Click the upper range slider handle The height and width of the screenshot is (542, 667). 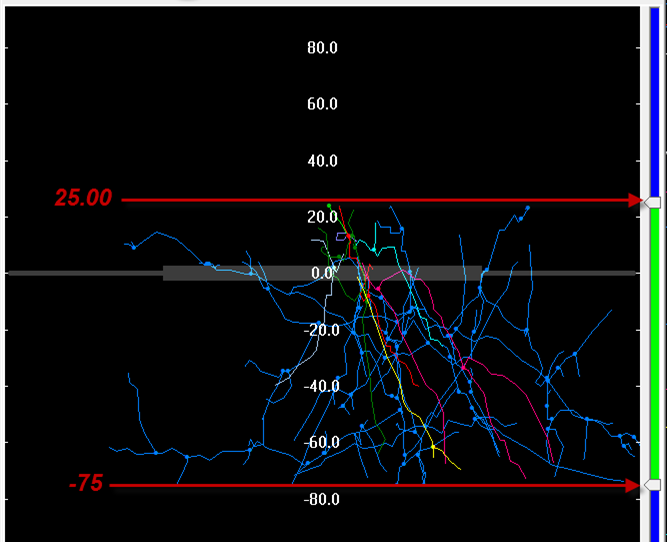653,202
